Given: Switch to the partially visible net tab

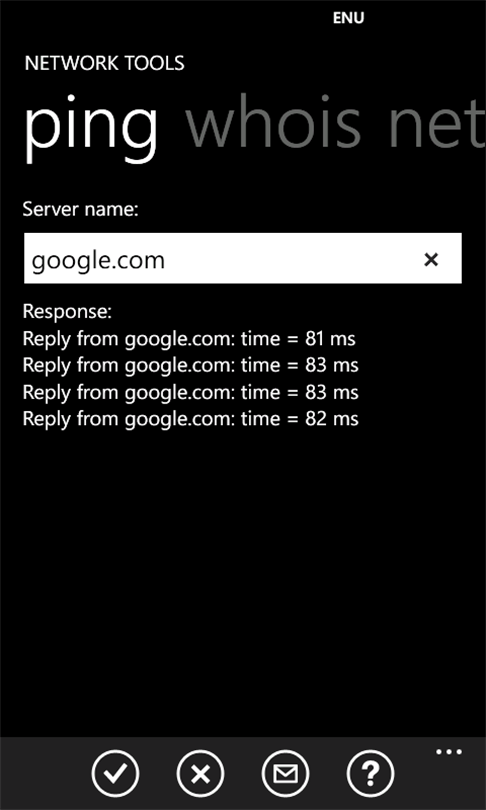Looking at the screenshot, I should click(433, 124).
